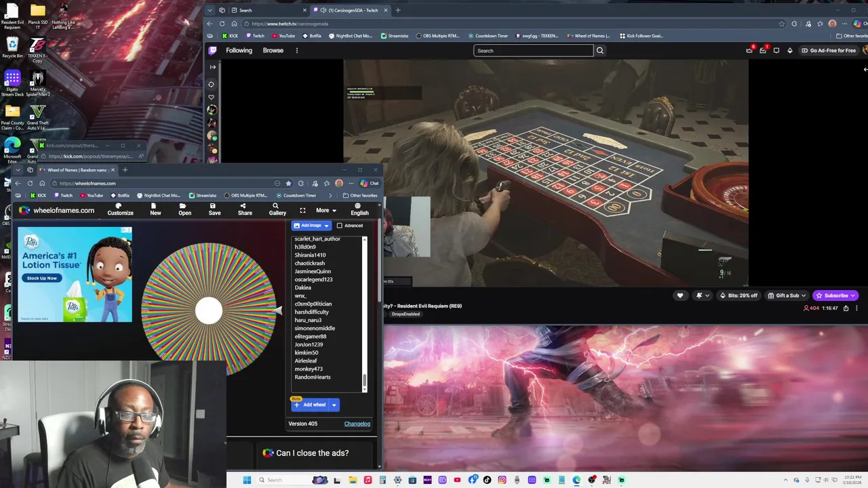Open the notification bell dropdown under stream
This screenshot has width=868, height=488.
(702, 296)
